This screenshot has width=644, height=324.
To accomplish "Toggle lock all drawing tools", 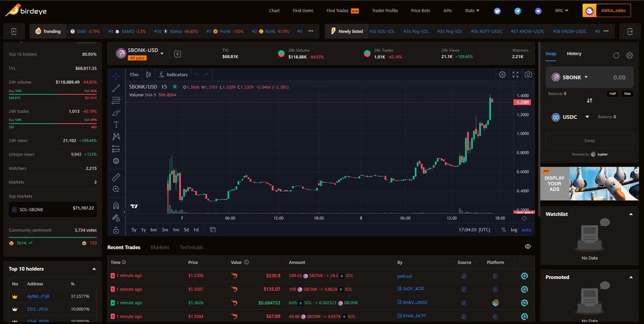I will [x=116, y=229].
